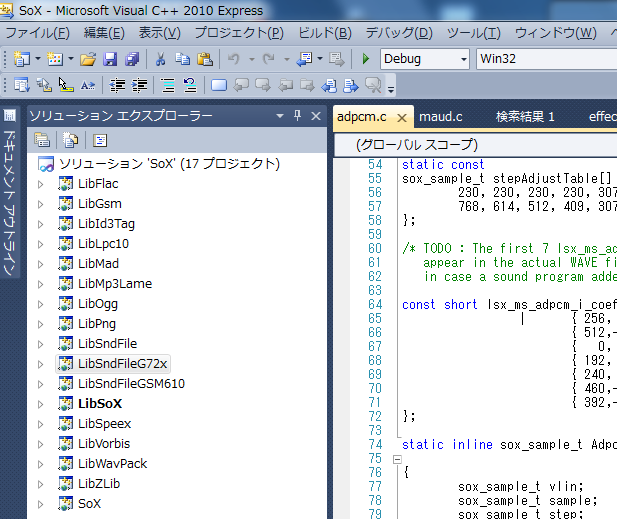This screenshot has width=617, height=519.
Task: Click the increase indent toolbar icon
Action: click(139, 85)
